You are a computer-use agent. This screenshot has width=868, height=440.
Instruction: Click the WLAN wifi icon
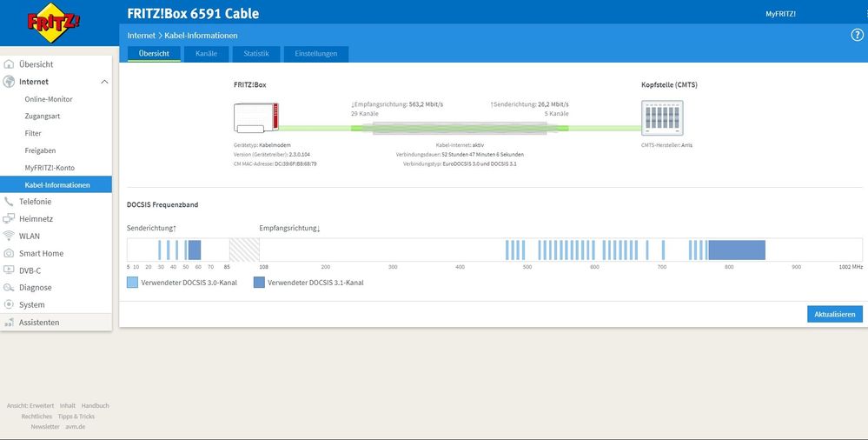pos(9,236)
